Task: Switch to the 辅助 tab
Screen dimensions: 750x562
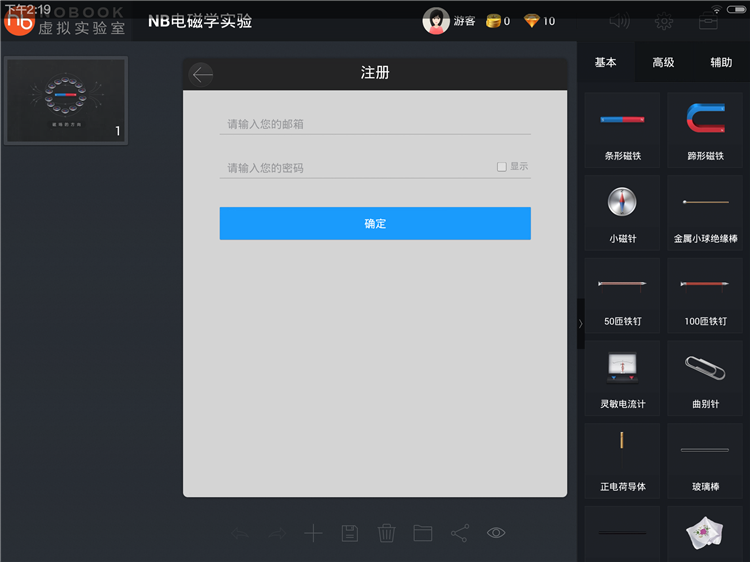Action: pos(721,62)
